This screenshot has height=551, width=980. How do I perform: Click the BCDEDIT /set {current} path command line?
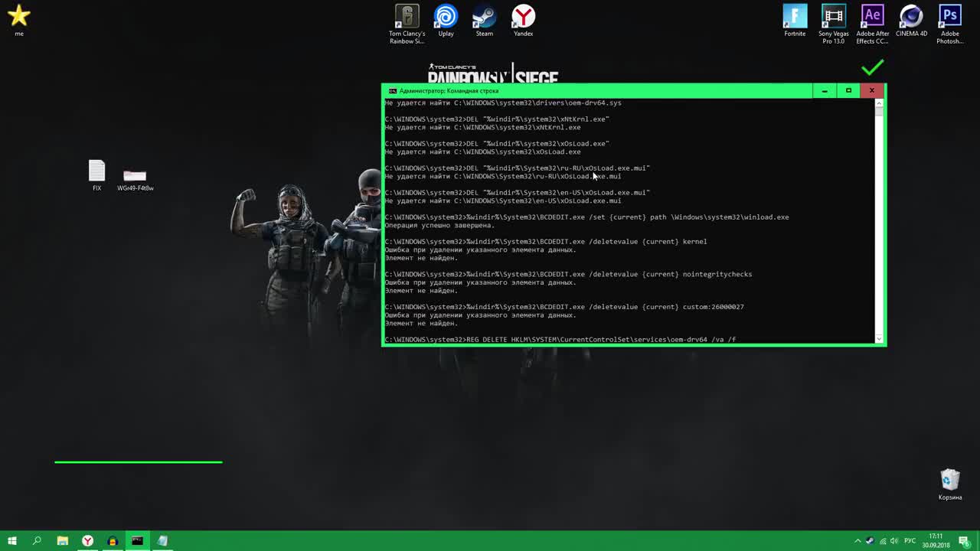point(586,217)
